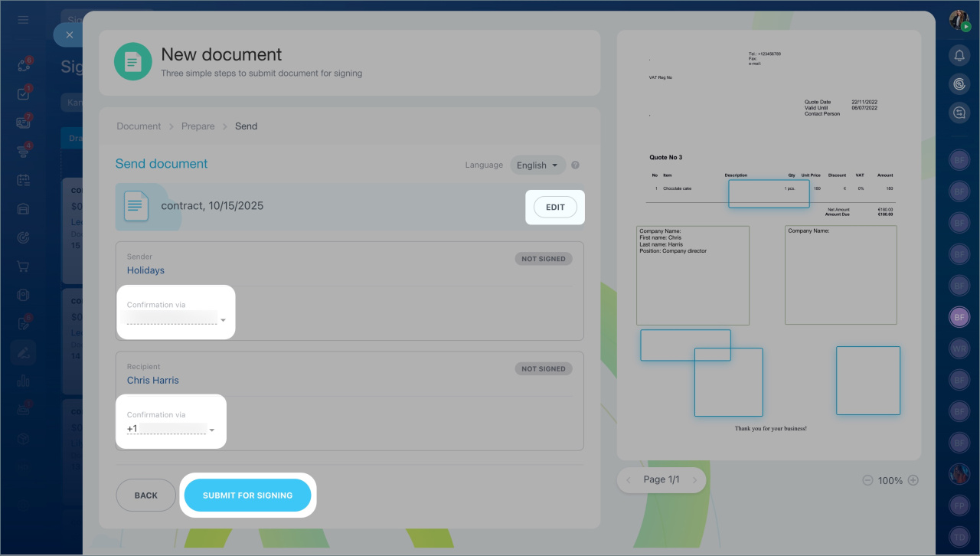980x556 pixels.
Task: Click Submit for Signing button
Action: [x=247, y=495]
